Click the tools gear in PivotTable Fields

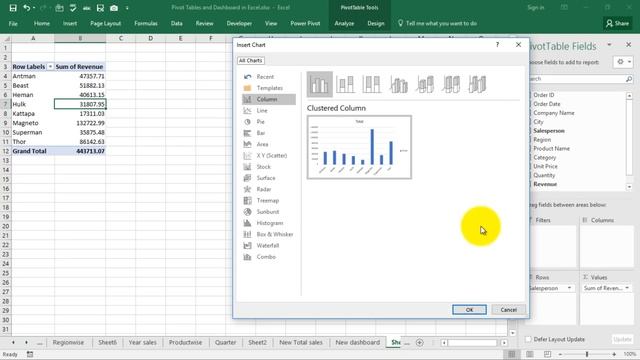pyautogui.click(x=623, y=62)
